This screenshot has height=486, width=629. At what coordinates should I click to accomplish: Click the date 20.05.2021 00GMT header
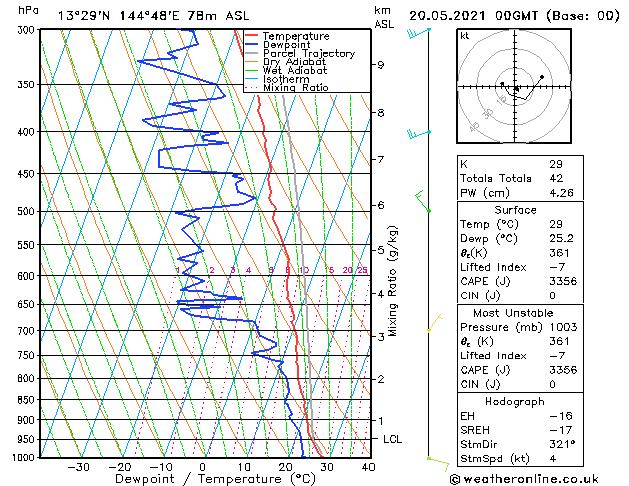pos(473,16)
